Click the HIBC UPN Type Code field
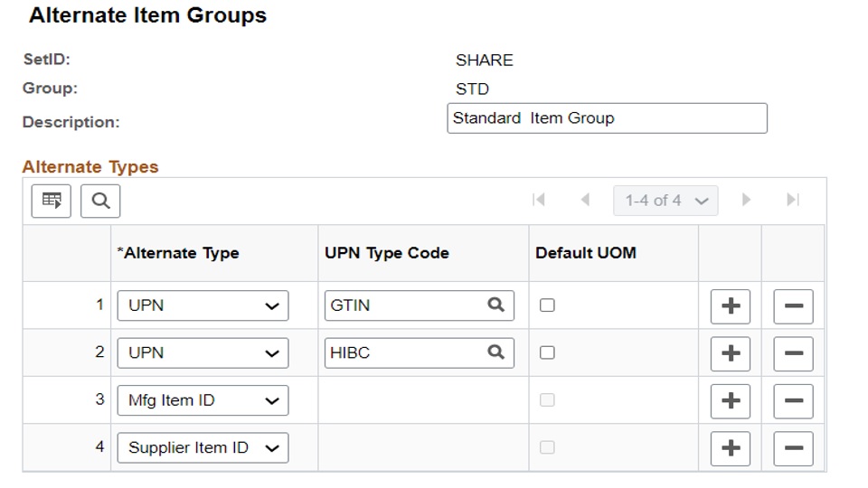The height and width of the screenshot is (488, 868). click(x=419, y=353)
